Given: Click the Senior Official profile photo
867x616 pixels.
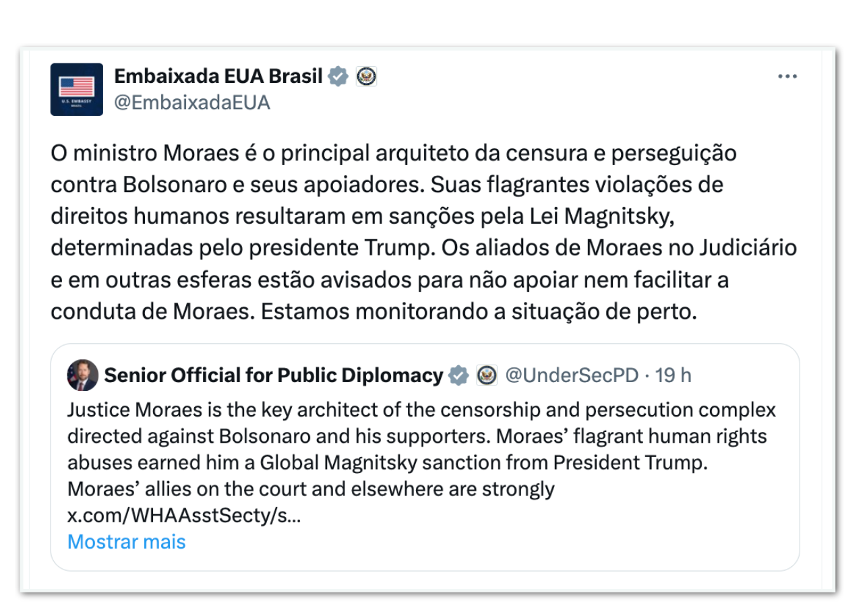Looking at the screenshot, I should 83,375.
